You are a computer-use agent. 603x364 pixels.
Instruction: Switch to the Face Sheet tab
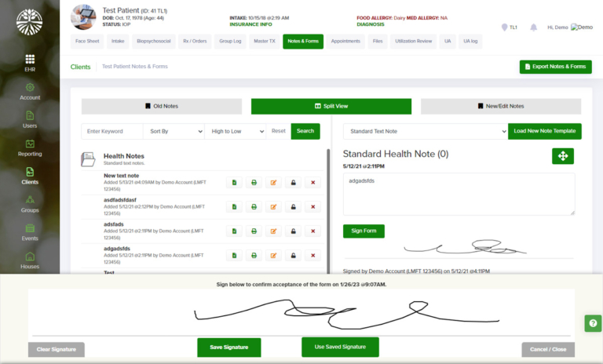pos(87,41)
